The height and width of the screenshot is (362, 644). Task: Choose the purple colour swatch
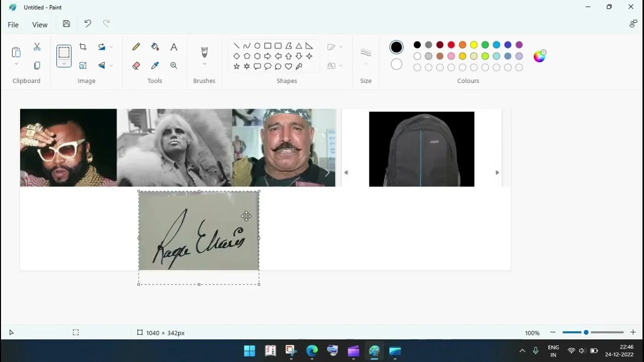519,45
